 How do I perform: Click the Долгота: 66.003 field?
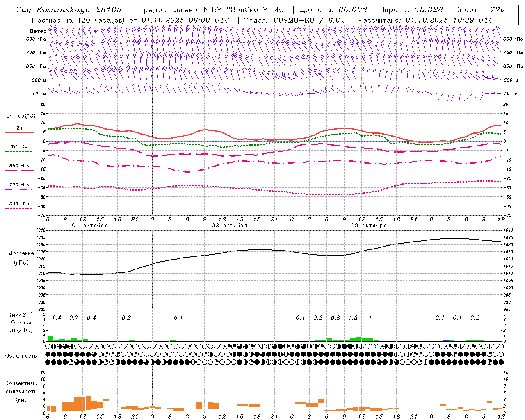[333, 10]
